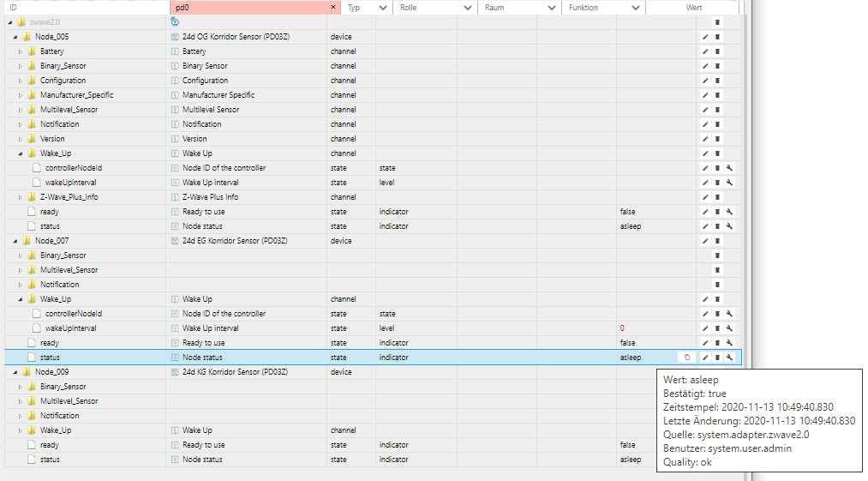Copy value of highlighted Node_007 status row

tap(687, 358)
